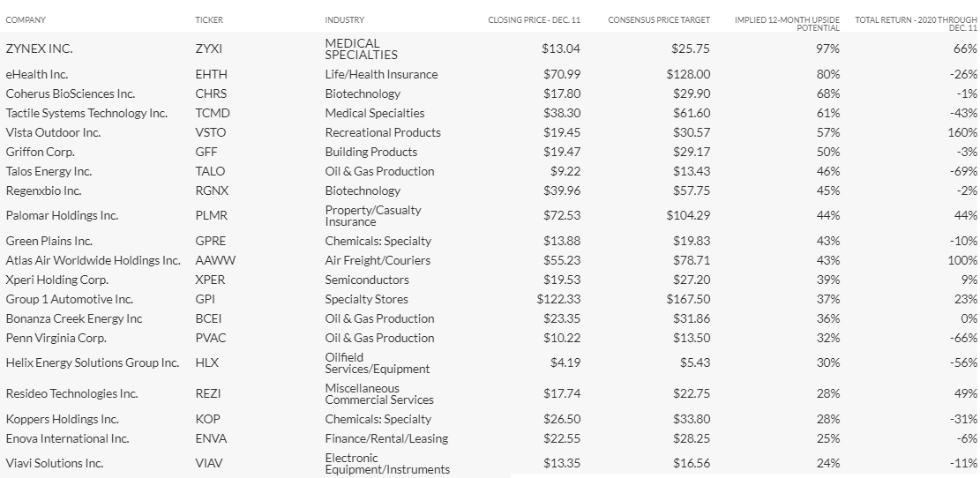
Task: Click Griffon Corp. company name
Action: click(x=40, y=152)
